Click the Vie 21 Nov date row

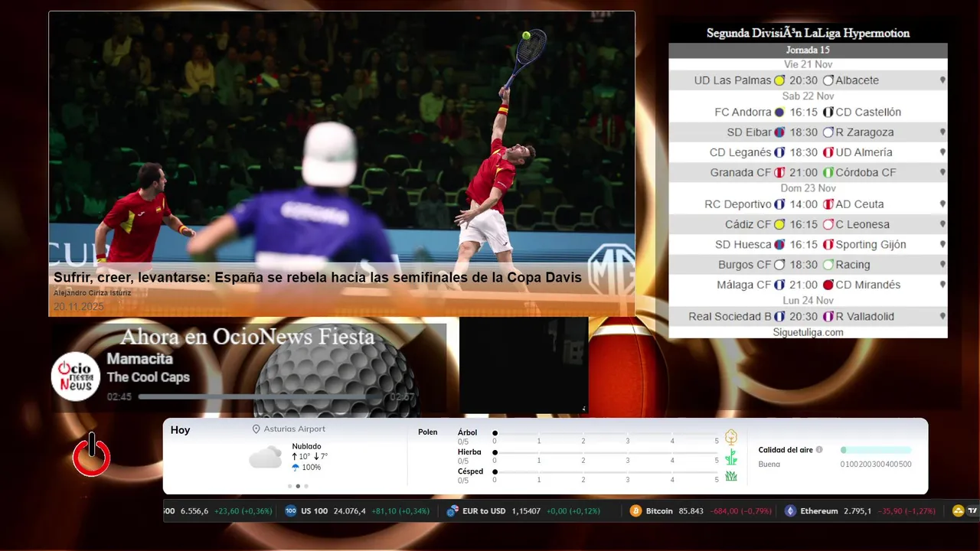pyautogui.click(x=808, y=64)
